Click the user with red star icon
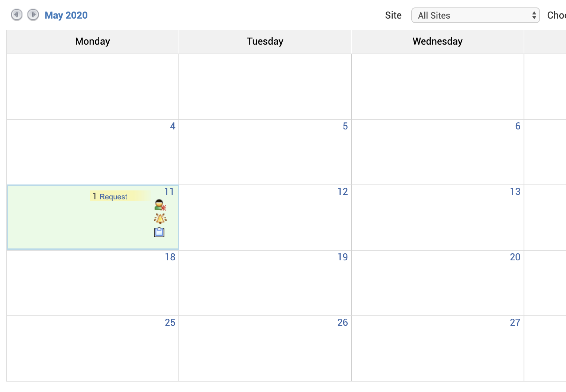The width and height of the screenshot is (566, 392). coord(160,205)
